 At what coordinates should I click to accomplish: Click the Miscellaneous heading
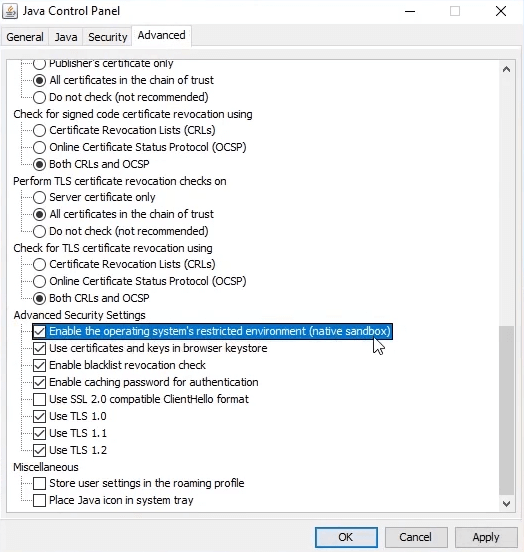point(46,467)
